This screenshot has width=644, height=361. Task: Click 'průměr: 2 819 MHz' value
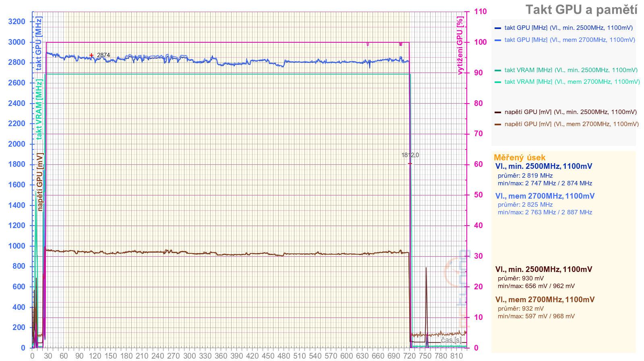pos(525,176)
